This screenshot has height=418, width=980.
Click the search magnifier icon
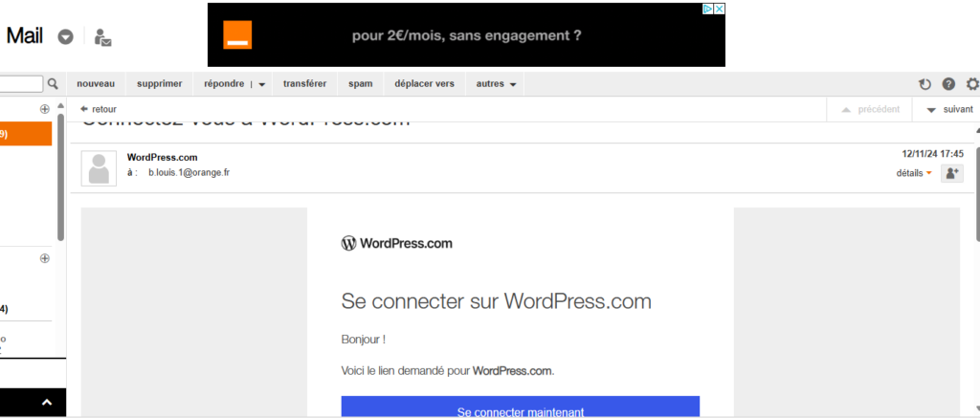54,84
